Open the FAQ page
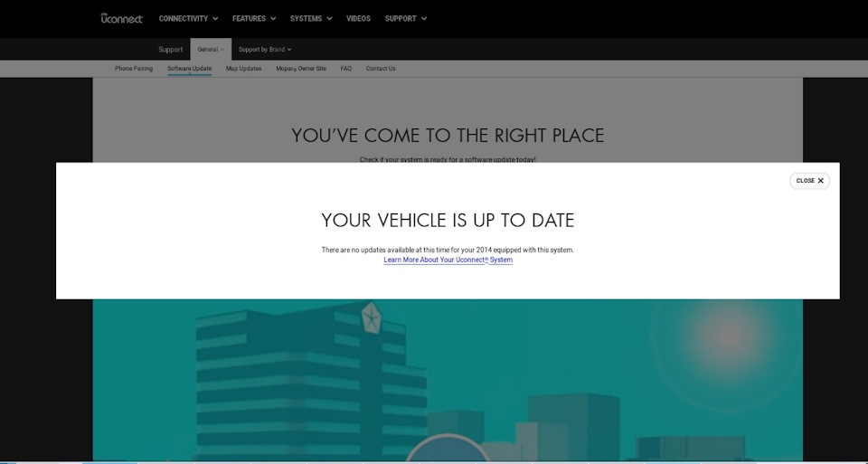The image size is (868, 464). click(346, 69)
